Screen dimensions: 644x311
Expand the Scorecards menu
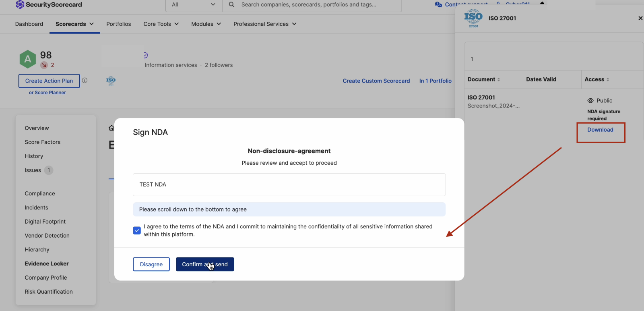[75, 24]
